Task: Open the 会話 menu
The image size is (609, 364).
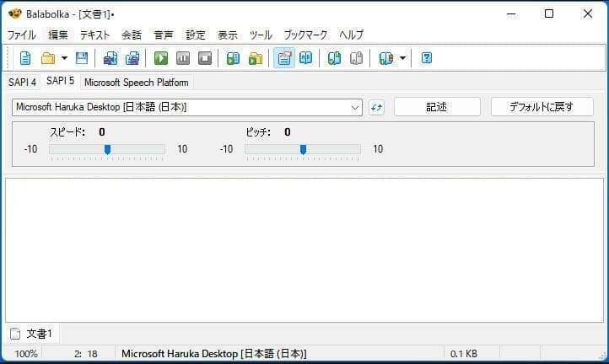Action: 132,35
